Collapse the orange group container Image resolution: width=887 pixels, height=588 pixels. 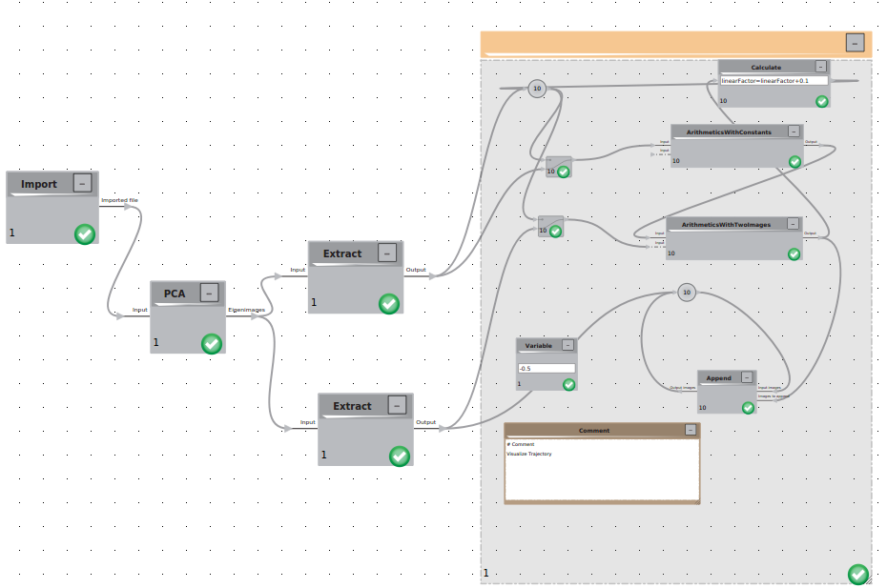[855, 42]
